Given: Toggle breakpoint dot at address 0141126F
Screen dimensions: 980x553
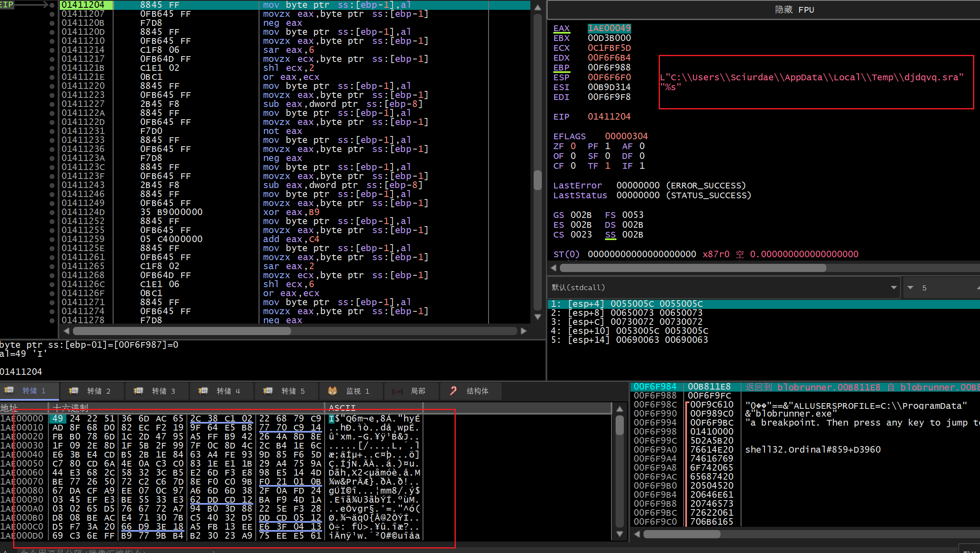Looking at the screenshot, I should 52,293.
